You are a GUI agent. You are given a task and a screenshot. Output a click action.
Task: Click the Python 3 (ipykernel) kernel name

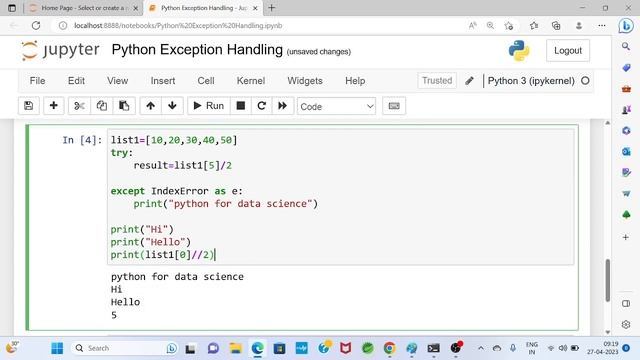click(531, 81)
